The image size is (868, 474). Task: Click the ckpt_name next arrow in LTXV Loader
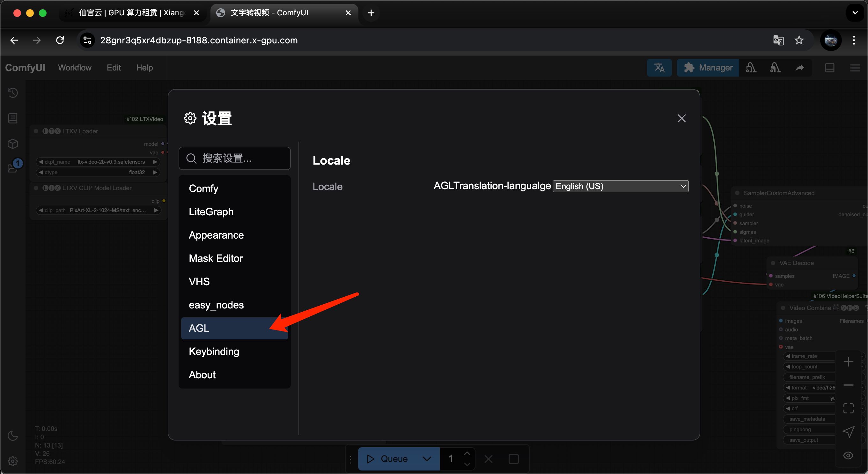[155, 162]
